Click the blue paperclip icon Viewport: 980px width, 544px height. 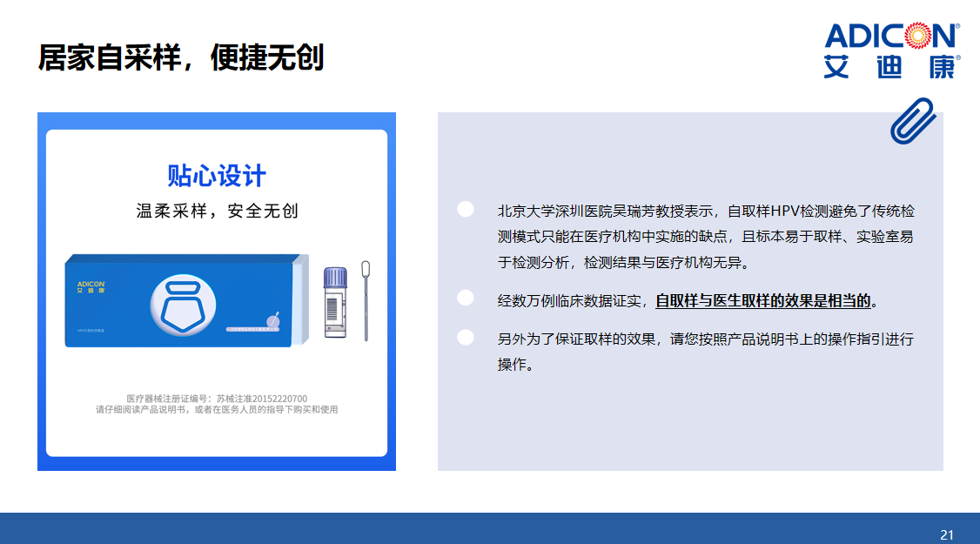(x=911, y=120)
